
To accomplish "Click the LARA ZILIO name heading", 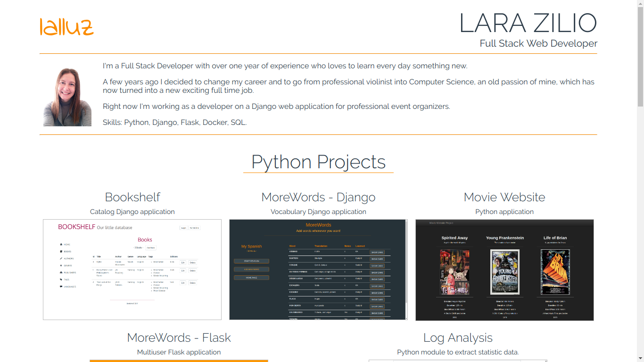I will (x=528, y=23).
